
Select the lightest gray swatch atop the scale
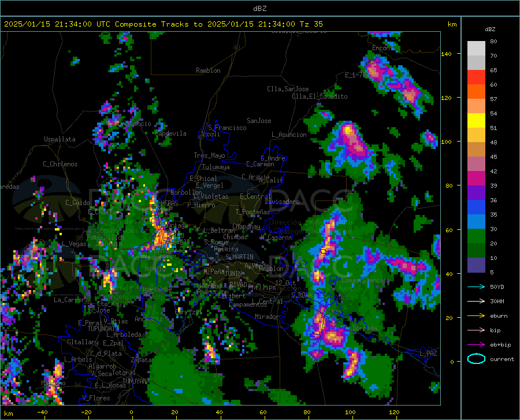[x=476, y=49]
